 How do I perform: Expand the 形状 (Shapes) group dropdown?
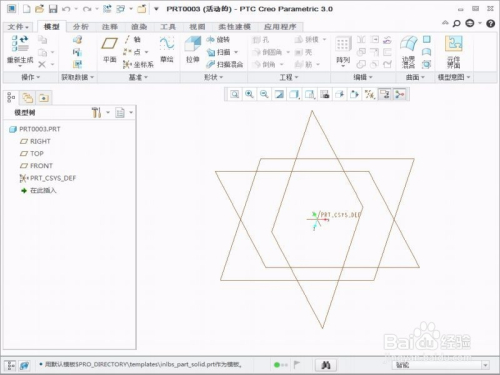tap(213, 77)
